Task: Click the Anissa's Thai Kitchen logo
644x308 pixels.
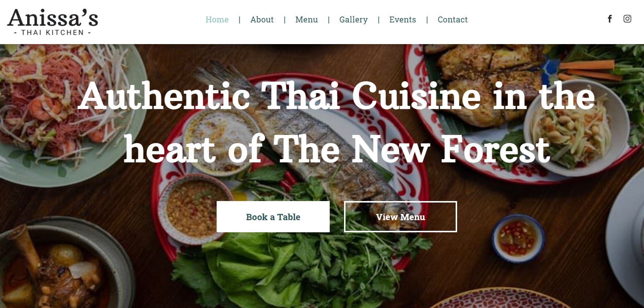Action: (x=53, y=22)
